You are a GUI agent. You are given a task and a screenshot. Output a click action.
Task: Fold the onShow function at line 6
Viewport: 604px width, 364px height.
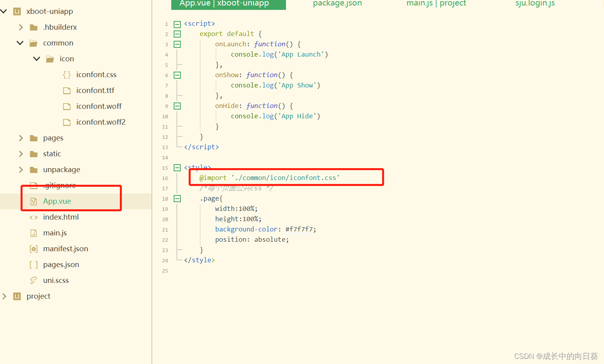click(177, 75)
